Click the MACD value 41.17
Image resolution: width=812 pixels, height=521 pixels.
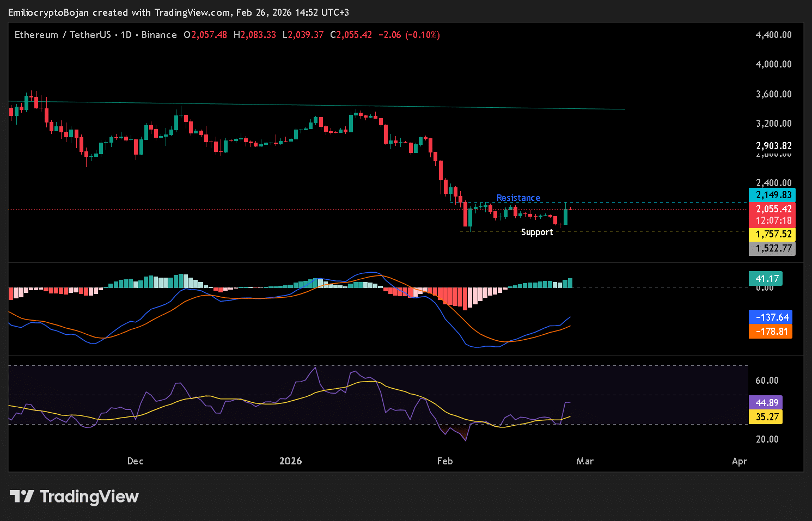[766, 278]
